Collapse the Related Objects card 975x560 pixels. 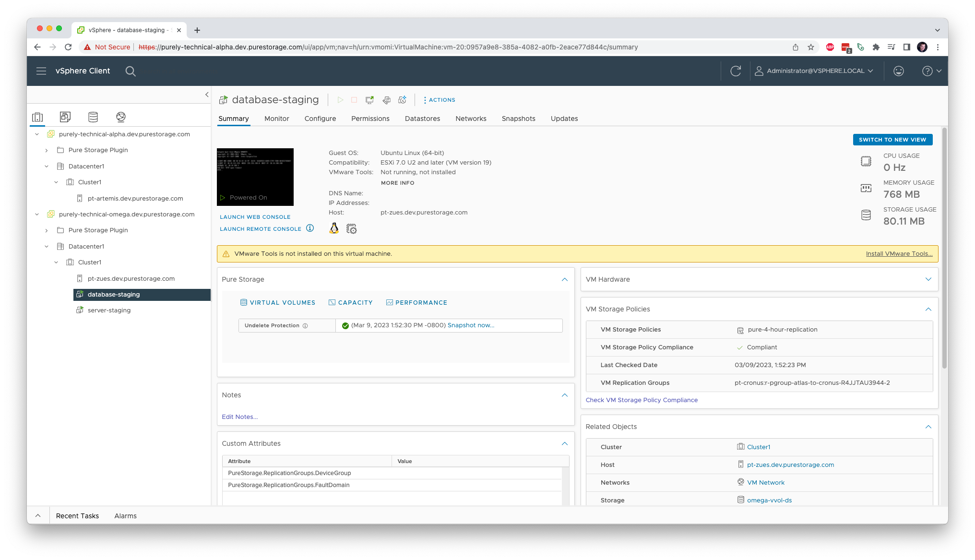tap(928, 427)
